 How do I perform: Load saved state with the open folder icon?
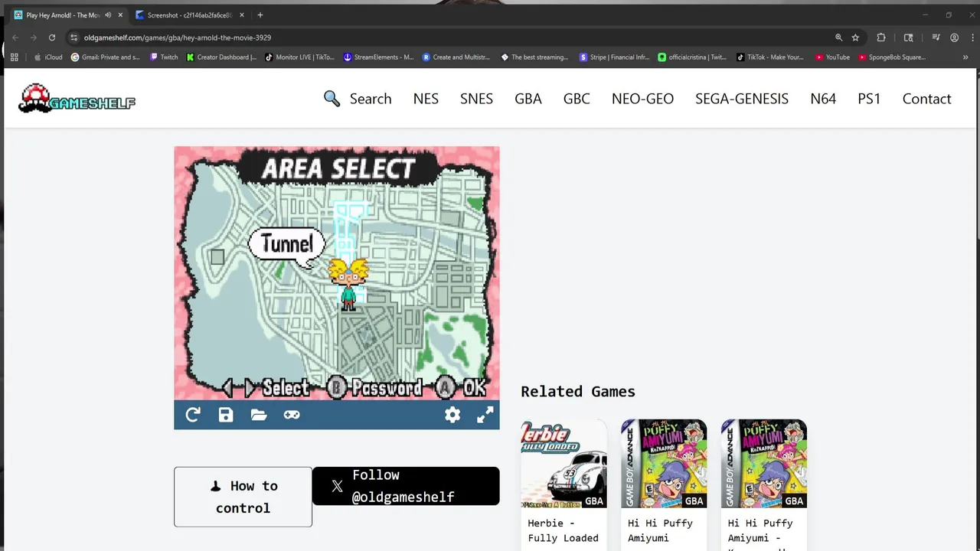click(x=259, y=415)
